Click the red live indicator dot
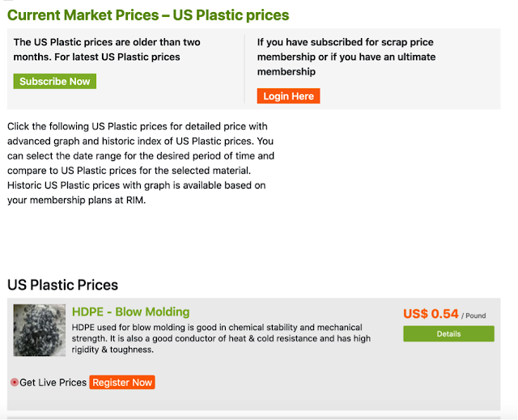518x420 pixels. [x=15, y=382]
